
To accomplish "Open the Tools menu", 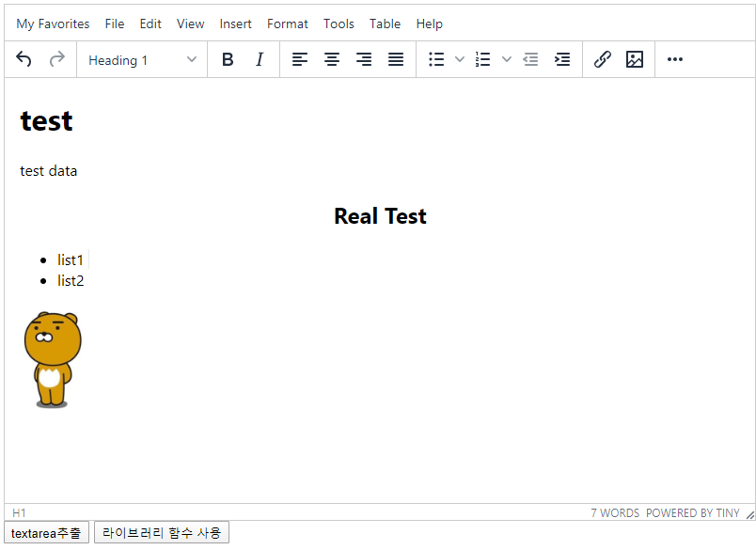I will [x=339, y=24].
